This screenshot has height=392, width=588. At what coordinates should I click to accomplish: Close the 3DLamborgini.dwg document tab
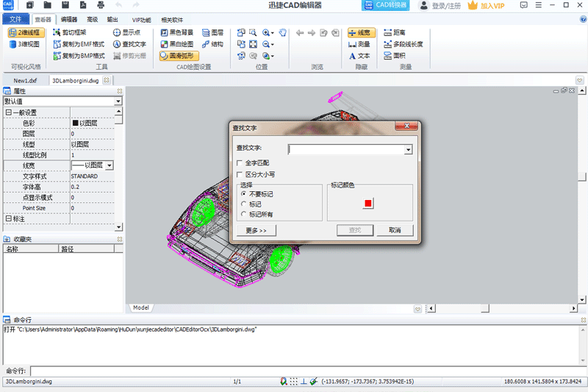[107, 80]
